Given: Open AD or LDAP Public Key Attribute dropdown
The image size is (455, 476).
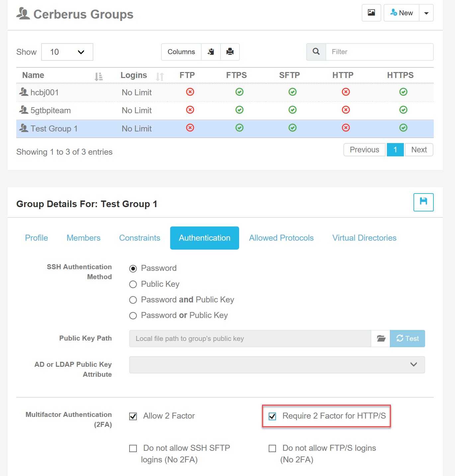Looking at the screenshot, I should 277,364.
